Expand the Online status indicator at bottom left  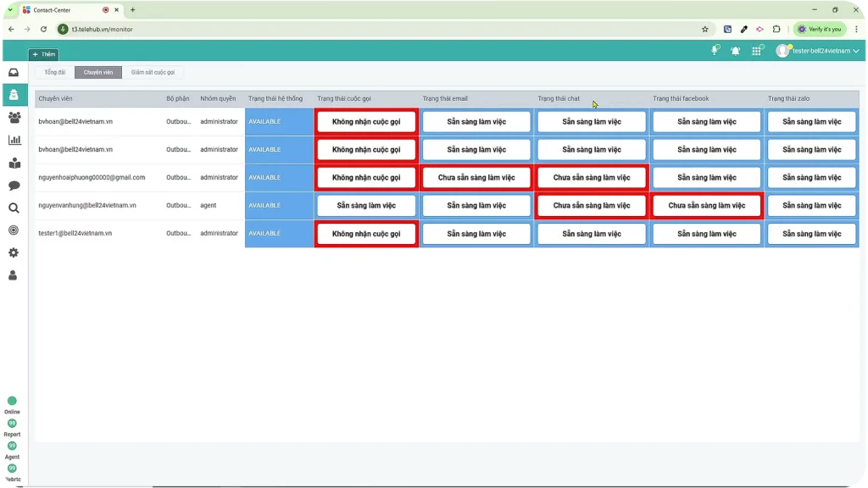[x=12, y=405]
